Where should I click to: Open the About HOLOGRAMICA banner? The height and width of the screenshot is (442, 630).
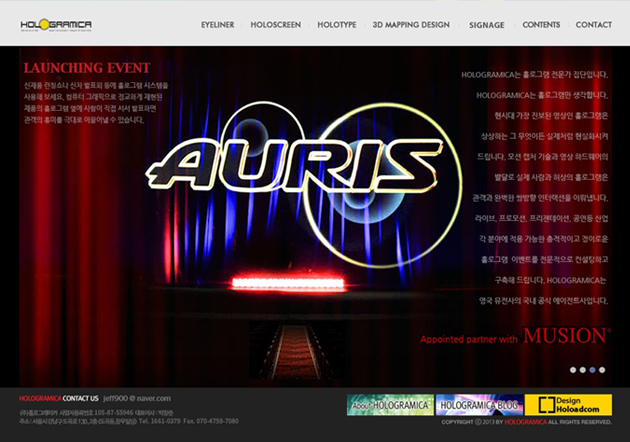[391, 405]
